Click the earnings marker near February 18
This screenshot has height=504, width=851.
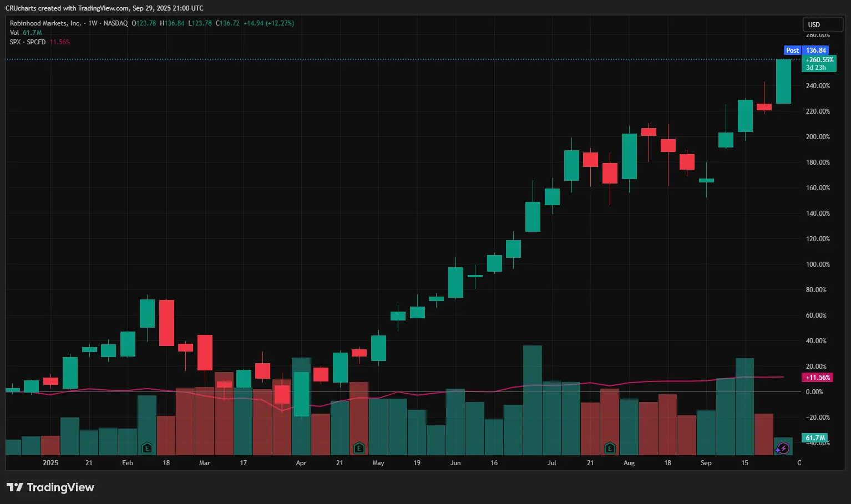[147, 447]
